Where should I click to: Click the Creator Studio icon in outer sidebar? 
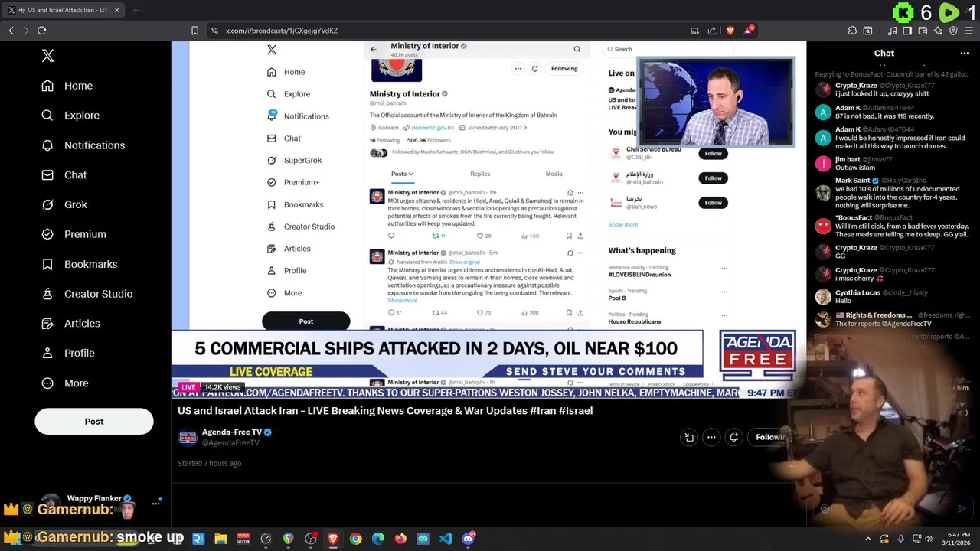[47, 294]
